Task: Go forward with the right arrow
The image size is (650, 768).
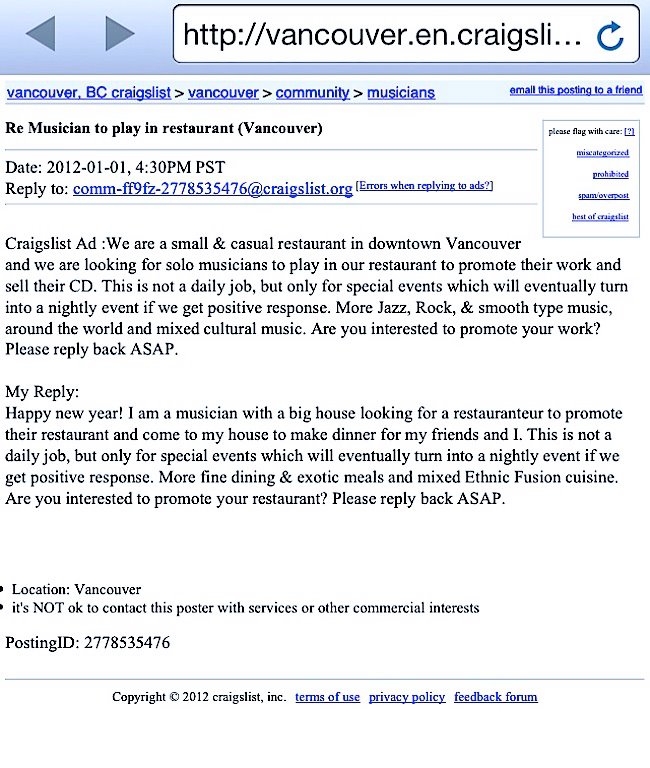Action: point(120,35)
